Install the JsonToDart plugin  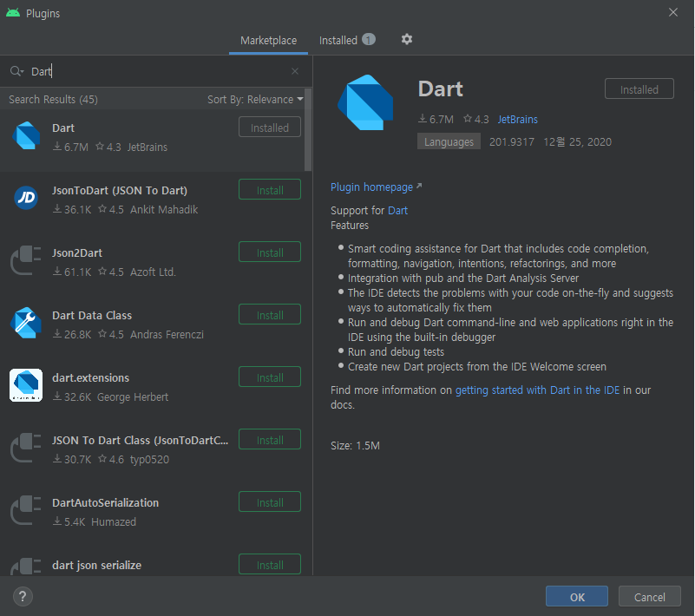270,190
